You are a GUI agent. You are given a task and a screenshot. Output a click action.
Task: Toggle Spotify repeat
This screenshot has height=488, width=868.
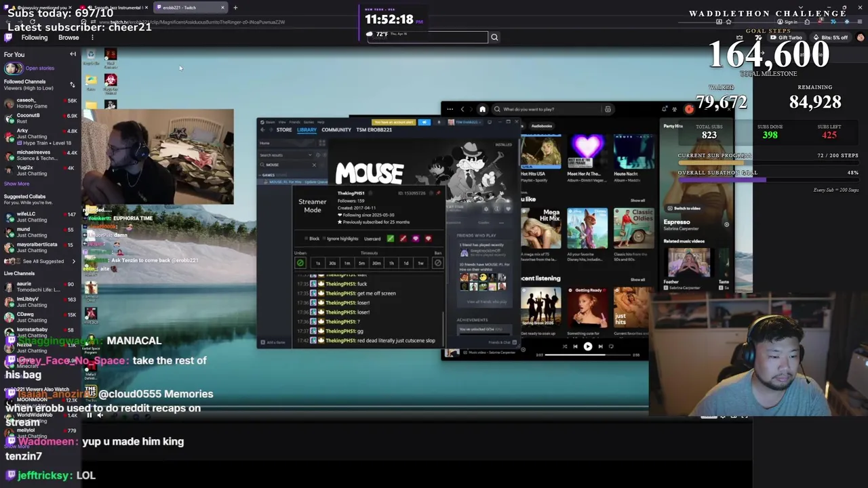(x=611, y=346)
